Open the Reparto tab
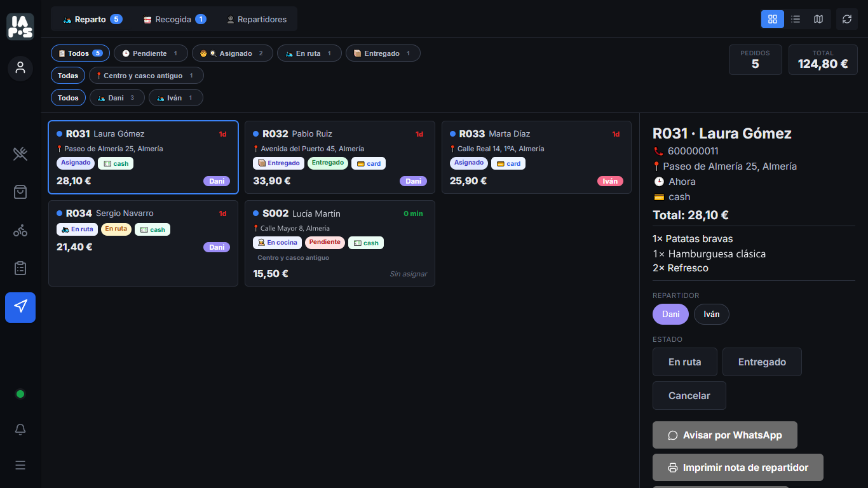The image size is (868, 488). click(x=93, y=19)
